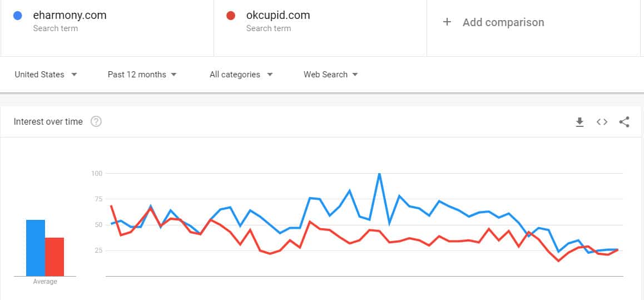Open help for Interest over time

[96, 122]
